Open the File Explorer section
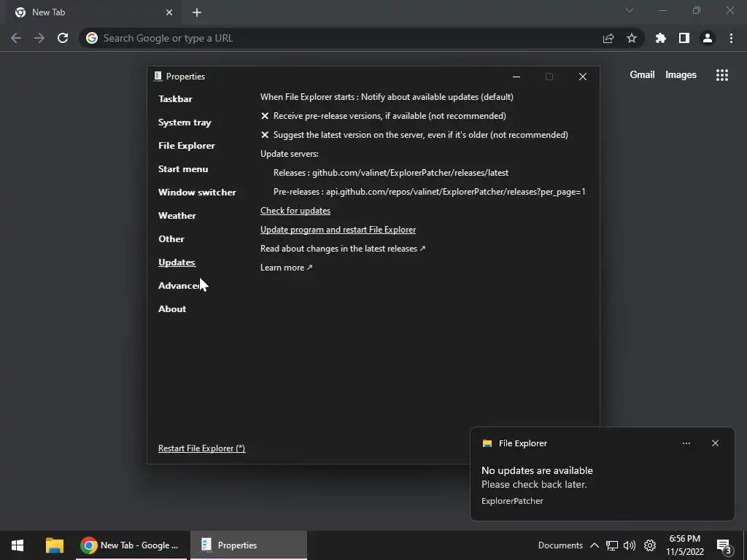747x560 pixels. pos(186,146)
